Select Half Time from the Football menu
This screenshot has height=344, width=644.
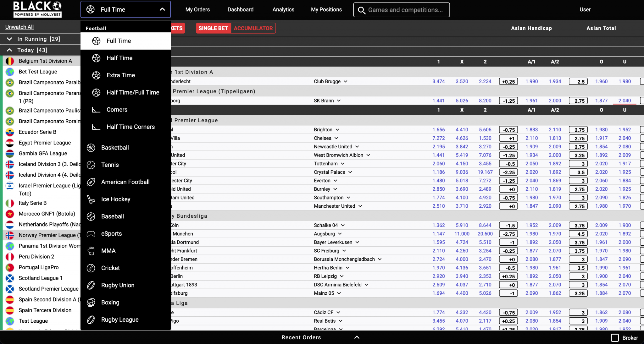point(119,58)
